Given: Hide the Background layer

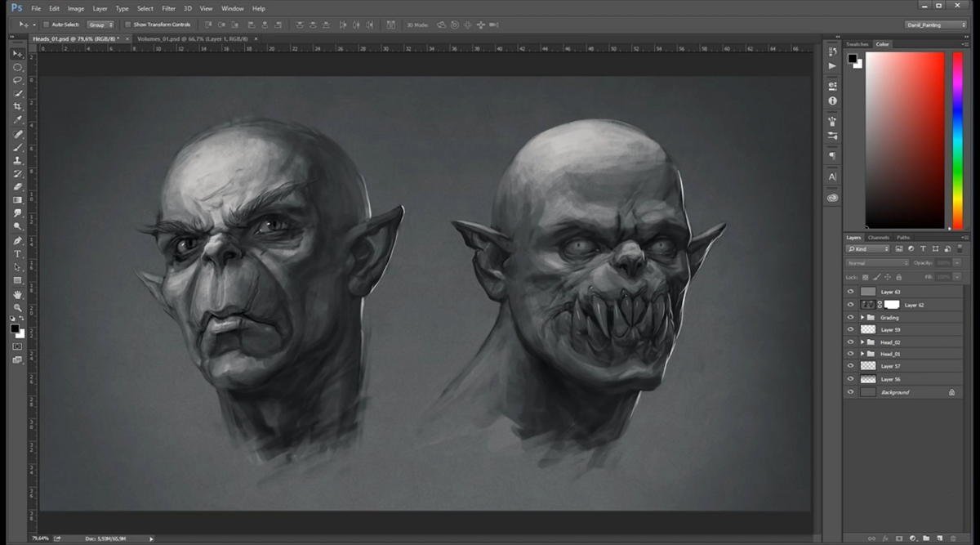Looking at the screenshot, I should [850, 392].
